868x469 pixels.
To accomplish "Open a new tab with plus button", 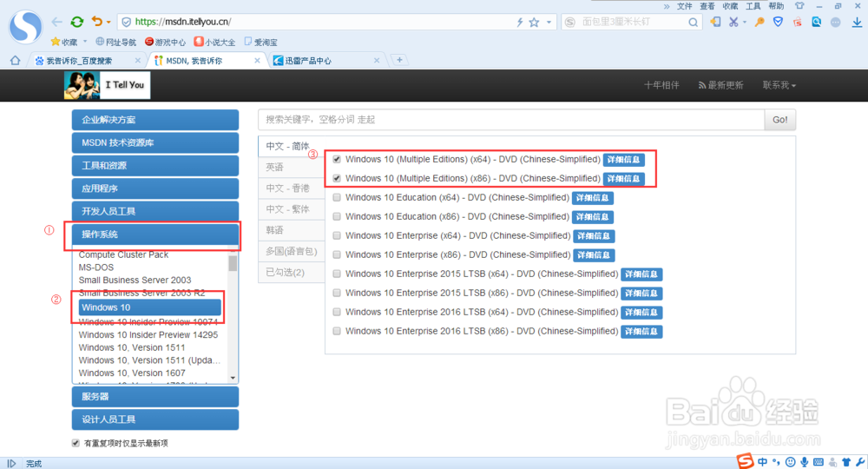I will 399,60.
